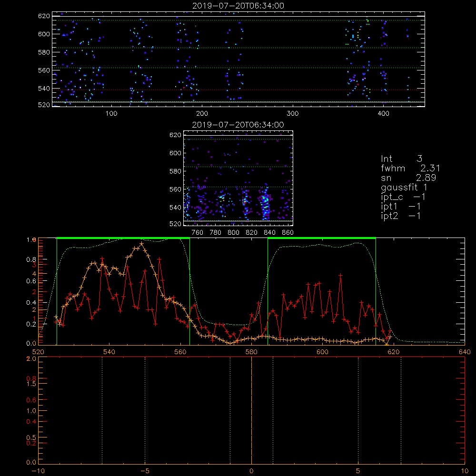Image resolution: width=476 pixels, height=476 pixels.
Task: Select the 'ipt2 -1' parameter line
Action: click(401, 216)
